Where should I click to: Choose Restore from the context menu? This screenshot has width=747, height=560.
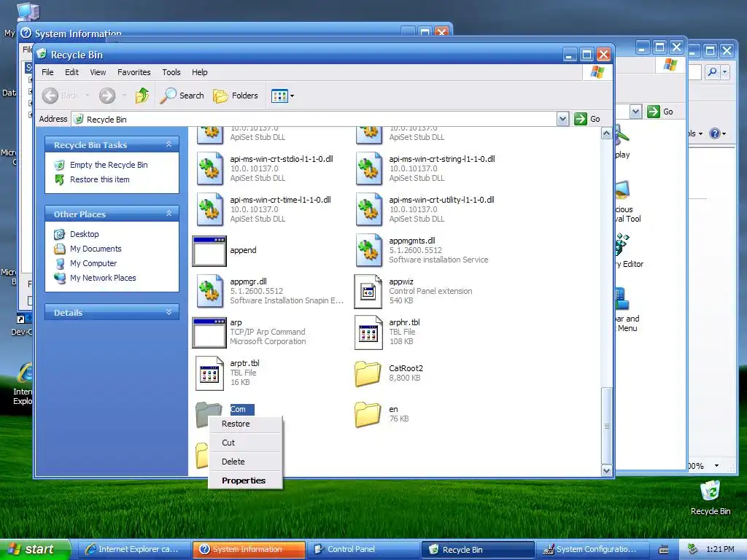(245, 424)
